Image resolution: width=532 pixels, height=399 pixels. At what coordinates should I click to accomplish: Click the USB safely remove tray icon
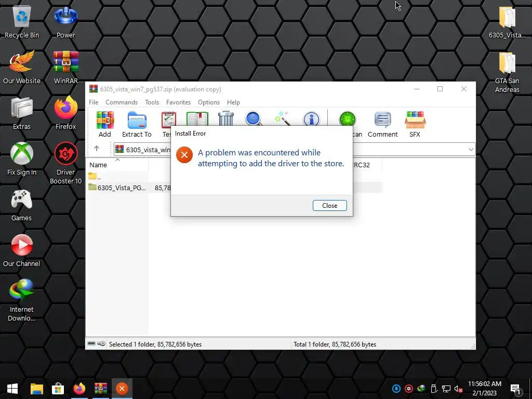pos(434,389)
